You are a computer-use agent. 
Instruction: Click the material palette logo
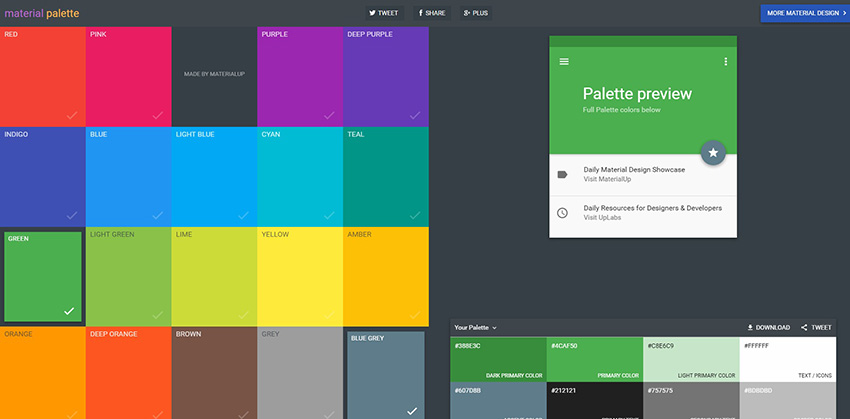[40, 14]
